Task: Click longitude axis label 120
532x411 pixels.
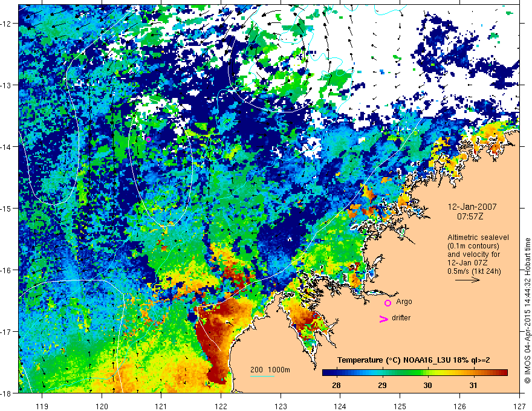Action: tap(102, 406)
